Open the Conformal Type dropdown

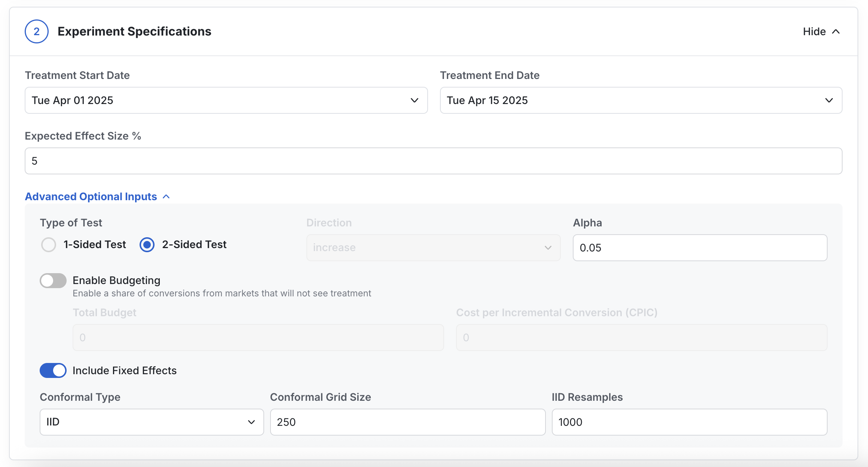tap(151, 422)
